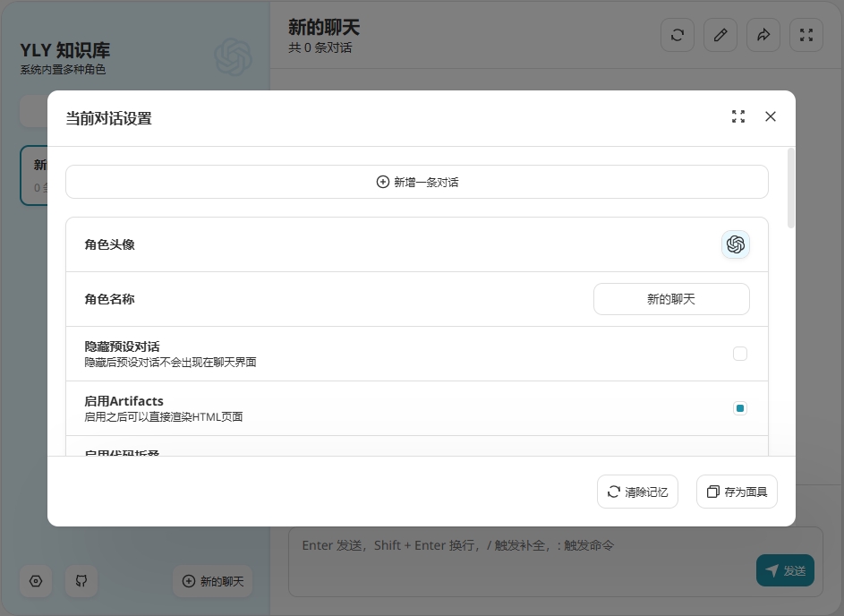Click the 新的聊天 button in sidebar
This screenshot has height=616, width=844.
pos(213,581)
